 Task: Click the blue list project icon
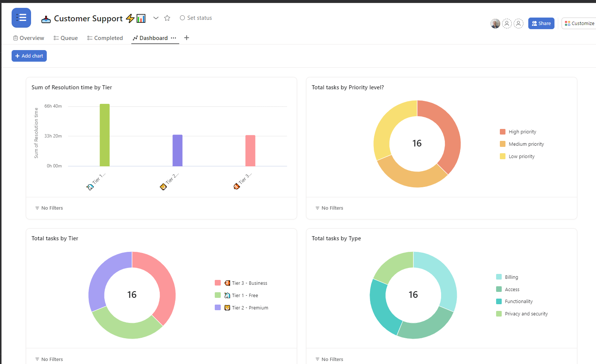21,18
